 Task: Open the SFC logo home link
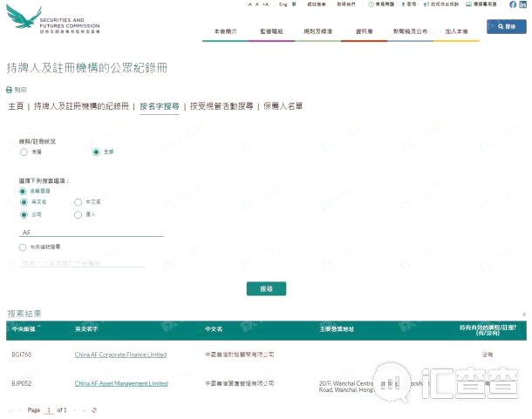point(53,19)
